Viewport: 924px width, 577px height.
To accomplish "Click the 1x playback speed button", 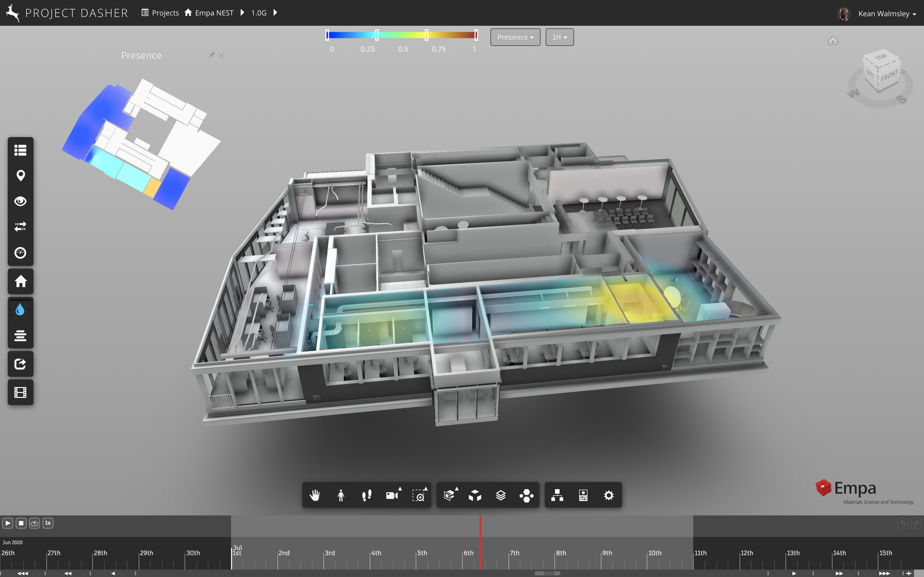I will click(x=48, y=523).
